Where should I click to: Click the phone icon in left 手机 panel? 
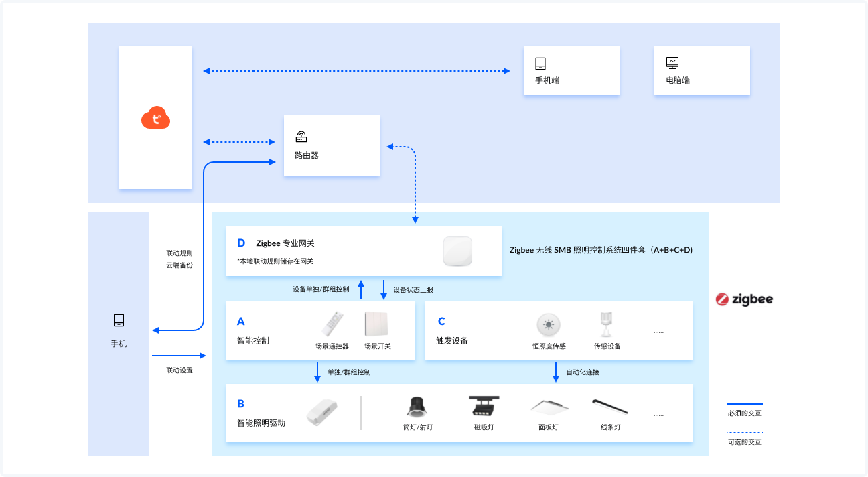tap(119, 320)
